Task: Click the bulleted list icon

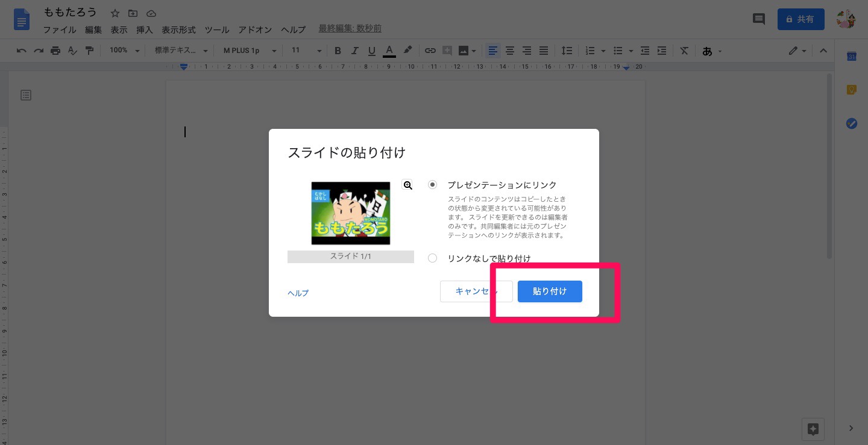Action: tap(618, 51)
